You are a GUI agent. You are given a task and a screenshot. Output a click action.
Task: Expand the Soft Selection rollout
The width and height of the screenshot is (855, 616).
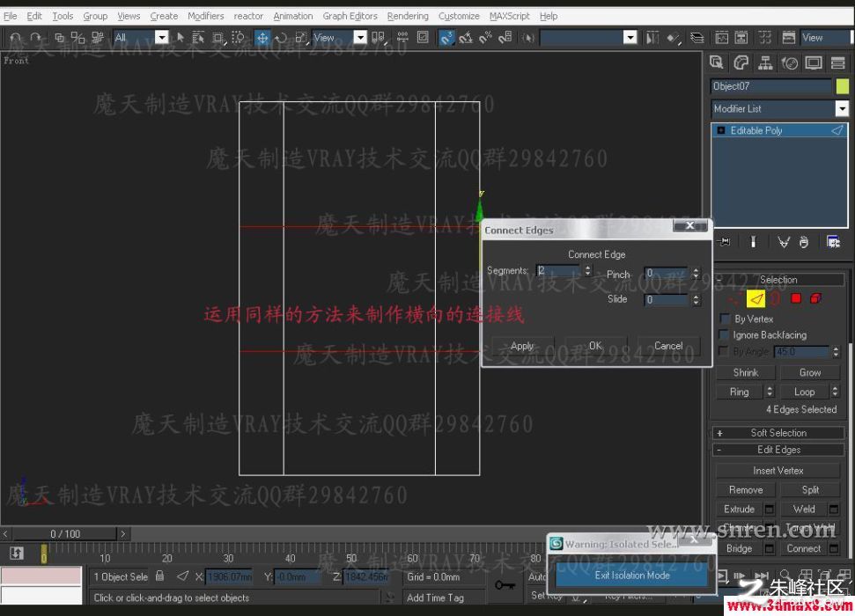[x=778, y=433]
